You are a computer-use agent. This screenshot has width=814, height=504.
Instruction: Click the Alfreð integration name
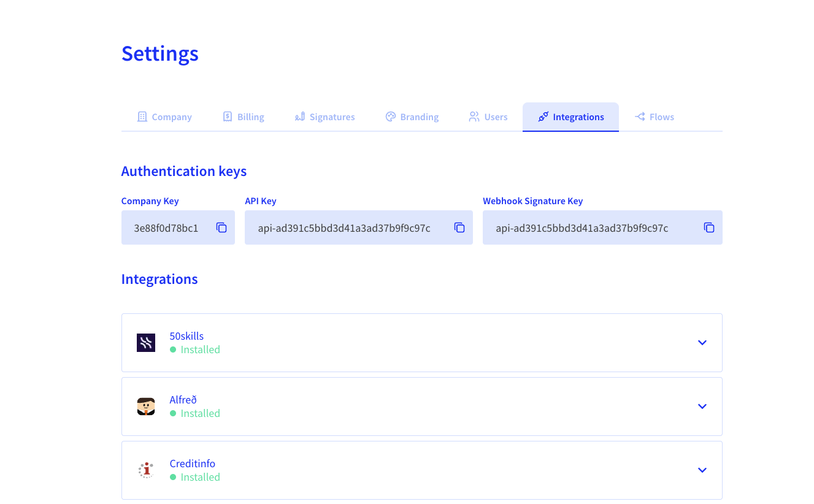[183, 400]
